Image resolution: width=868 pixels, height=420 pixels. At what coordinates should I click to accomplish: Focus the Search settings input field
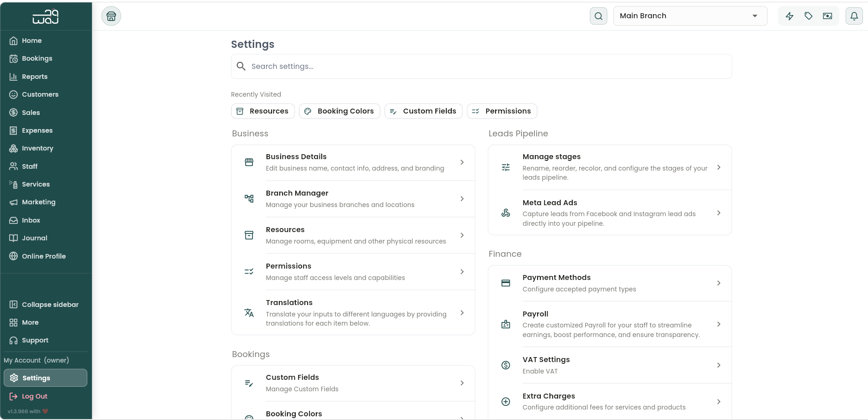pos(481,67)
